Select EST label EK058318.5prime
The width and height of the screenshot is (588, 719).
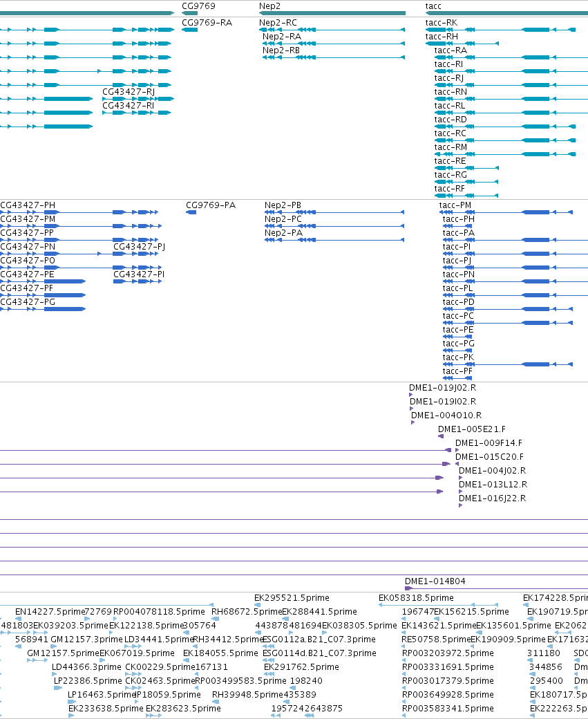[x=416, y=597]
